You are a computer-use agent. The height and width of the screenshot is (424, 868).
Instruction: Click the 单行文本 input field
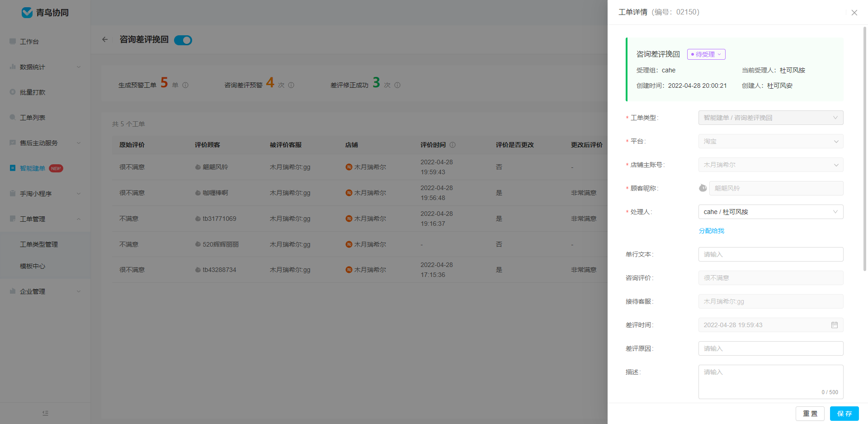point(771,254)
